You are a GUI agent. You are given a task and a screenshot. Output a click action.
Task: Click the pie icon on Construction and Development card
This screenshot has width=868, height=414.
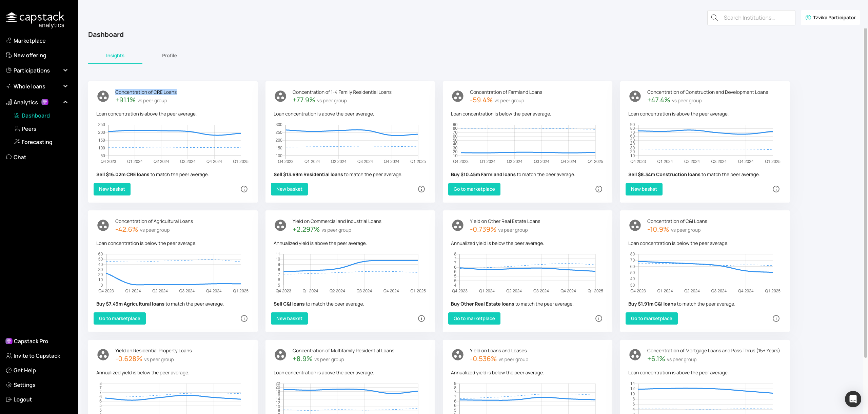click(x=635, y=96)
